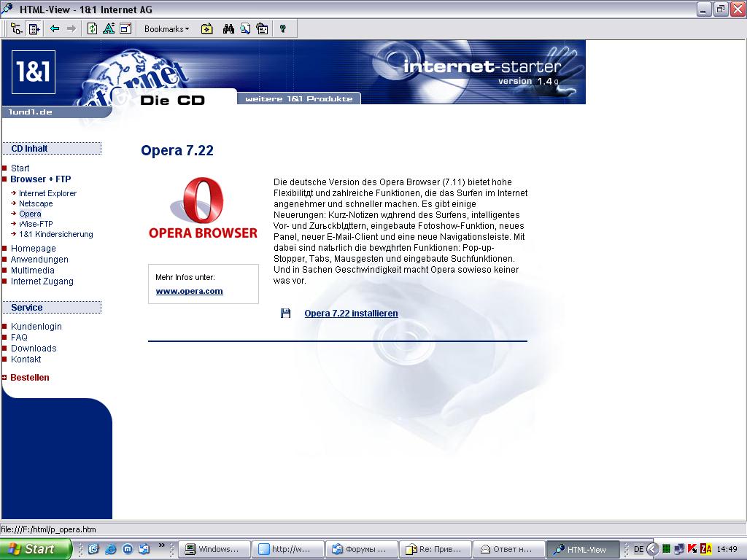747x560 pixels.
Task: Open the FAQ link
Action: [19, 338]
